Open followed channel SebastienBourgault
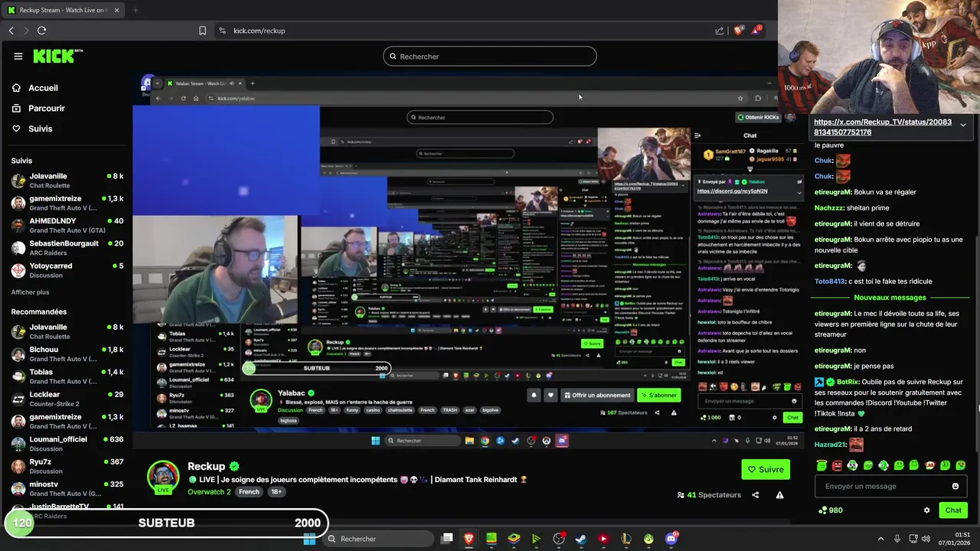The height and width of the screenshot is (551, 980). (67, 247)
